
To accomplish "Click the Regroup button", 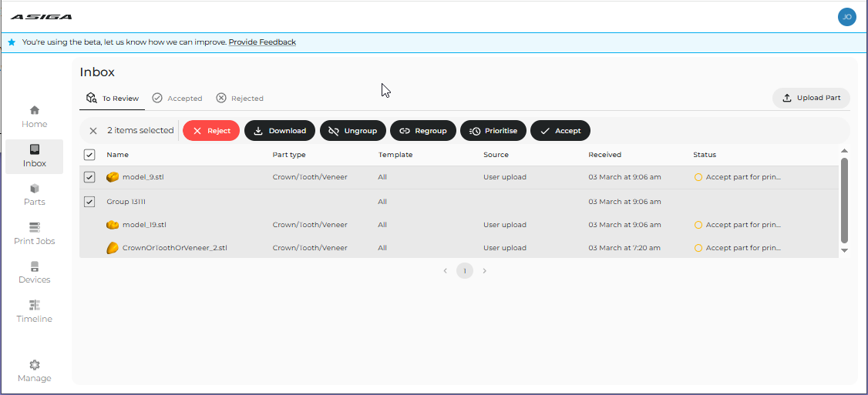I will pos(423,131).
